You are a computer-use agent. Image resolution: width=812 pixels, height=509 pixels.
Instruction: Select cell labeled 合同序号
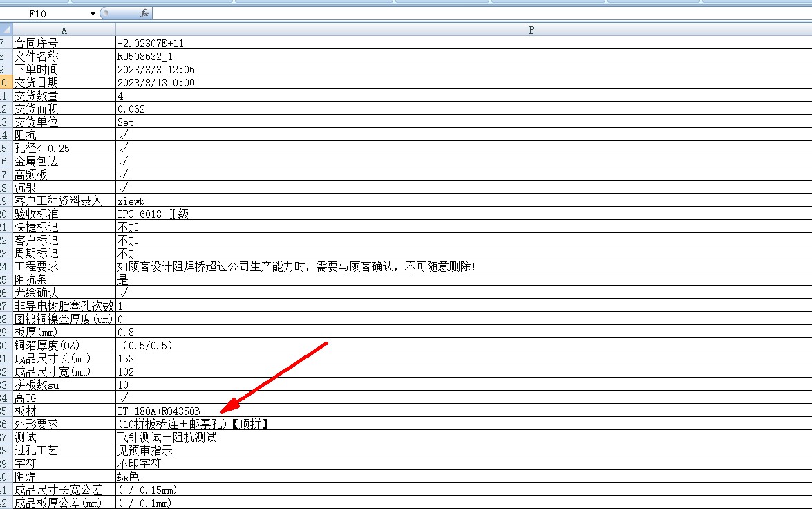[x=64, y=42]
